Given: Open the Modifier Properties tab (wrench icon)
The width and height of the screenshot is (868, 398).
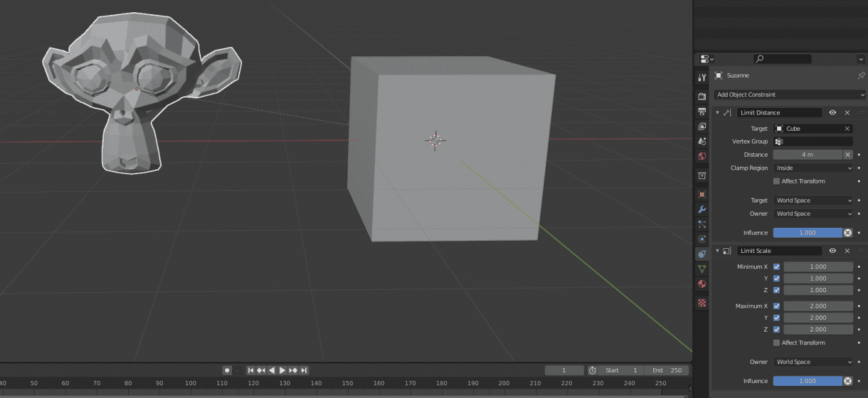Looking at the screenshot, I should (x=702, y=210).
